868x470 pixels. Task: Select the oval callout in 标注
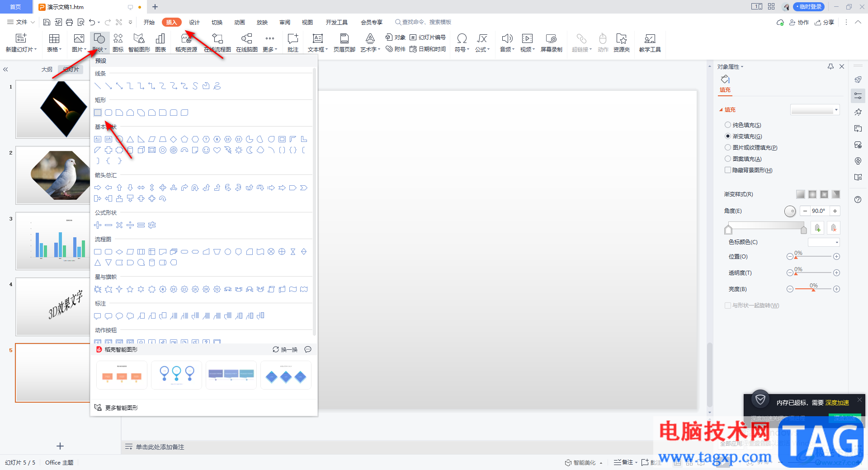point(119,316)
